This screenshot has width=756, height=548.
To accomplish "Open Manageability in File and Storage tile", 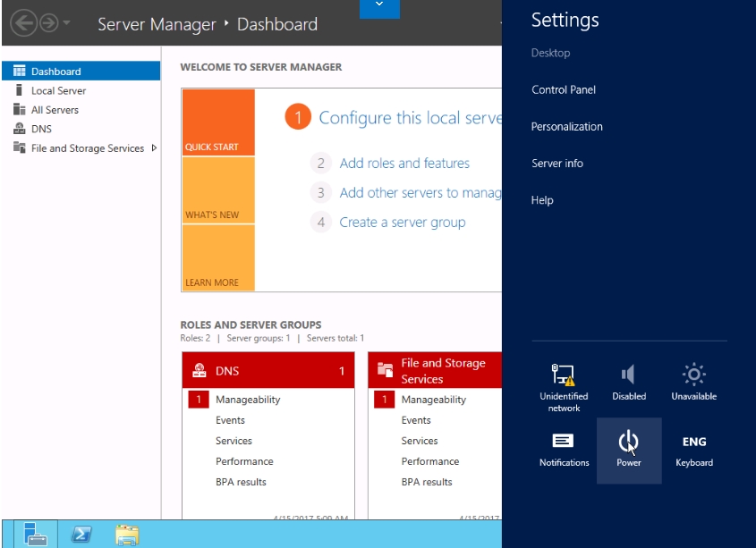I will click(433, 400).
